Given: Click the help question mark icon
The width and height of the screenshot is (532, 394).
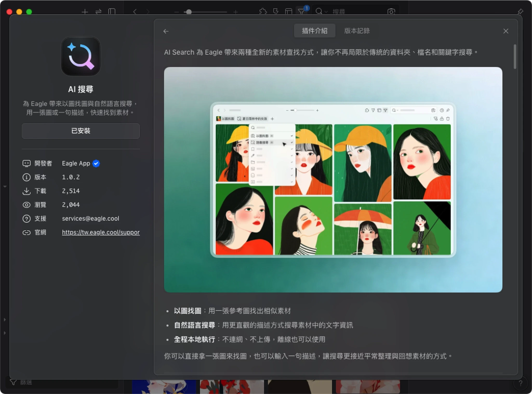Looking at the screenshot, I should [x=520, y=383].
